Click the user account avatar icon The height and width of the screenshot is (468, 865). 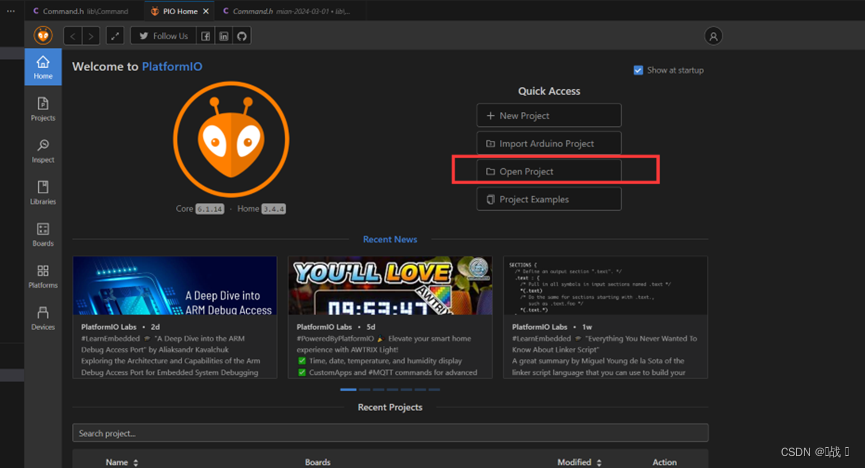point(713,36)
